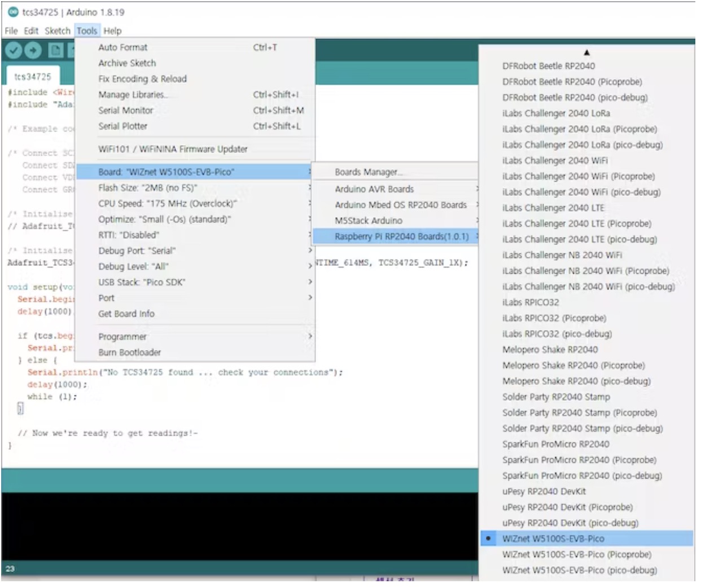Select Burn Bootloader option
701x588 pixels.
coord(130,353)
